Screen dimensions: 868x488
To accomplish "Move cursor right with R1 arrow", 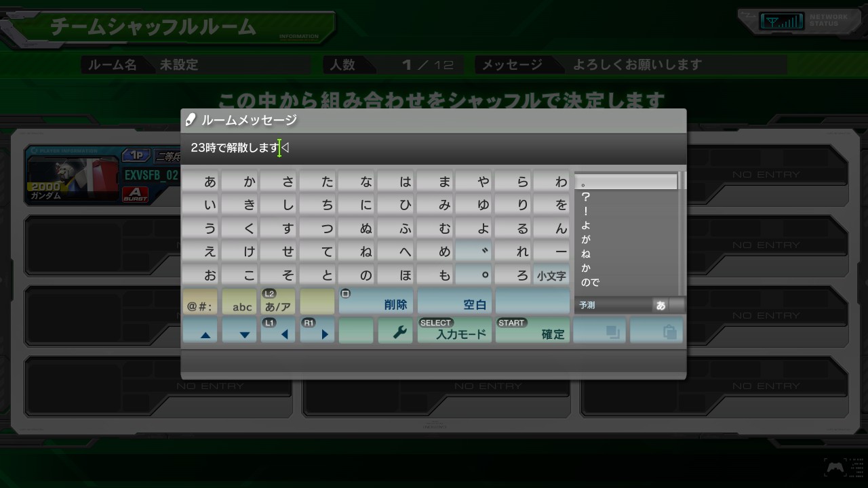I will [x=317, y=331].
